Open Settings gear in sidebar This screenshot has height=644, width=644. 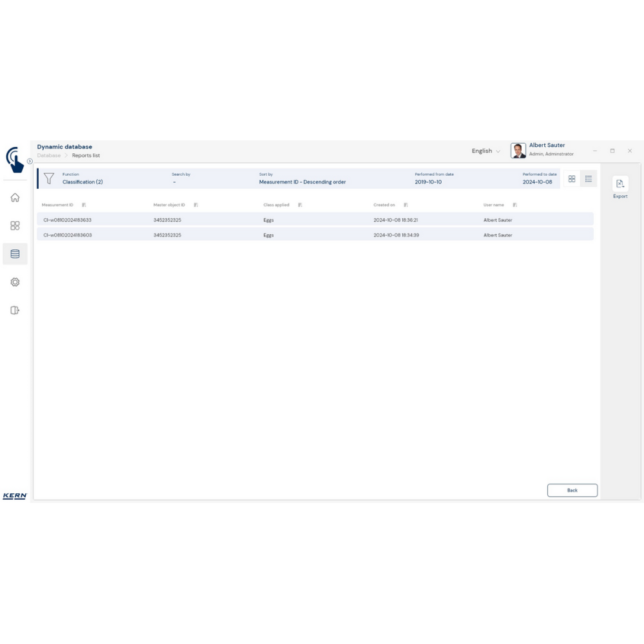15,282
